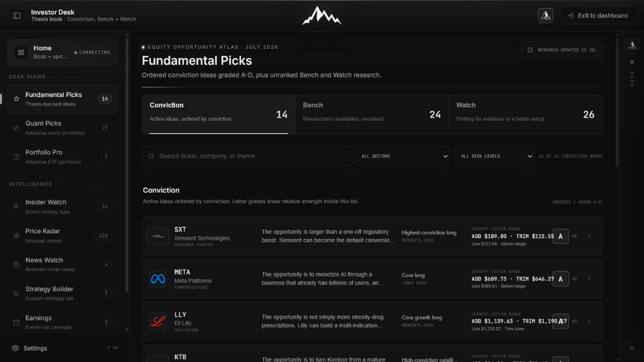
Task: Open the Earnings calendar icon
Action: click(16, 322)
